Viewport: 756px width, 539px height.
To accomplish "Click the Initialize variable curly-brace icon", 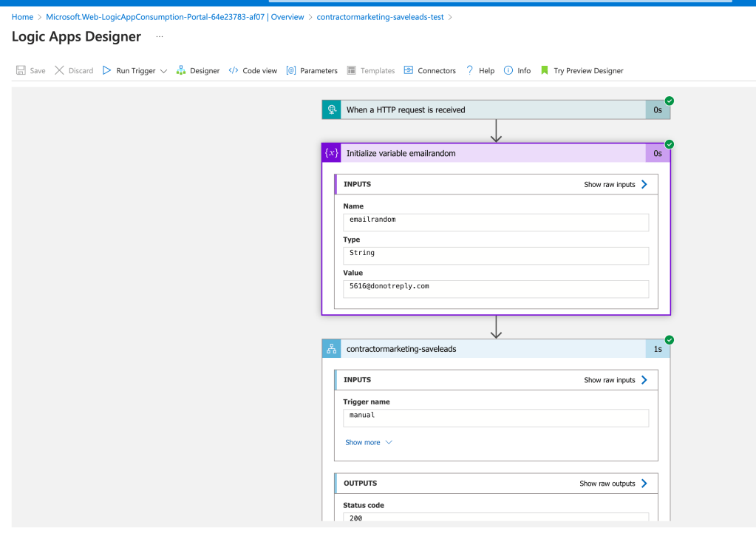I will [332, 153].
